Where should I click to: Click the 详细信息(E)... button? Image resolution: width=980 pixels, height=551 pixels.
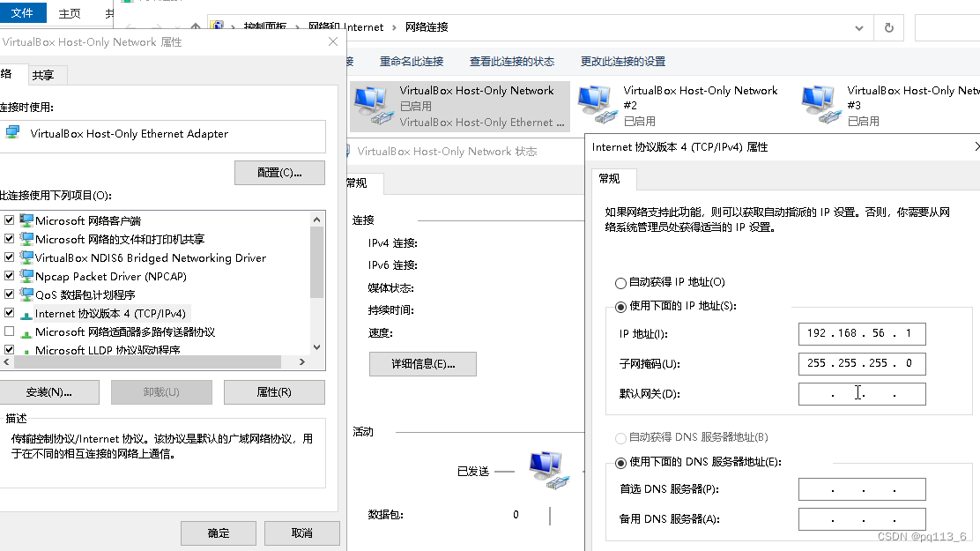coord(423,364)
